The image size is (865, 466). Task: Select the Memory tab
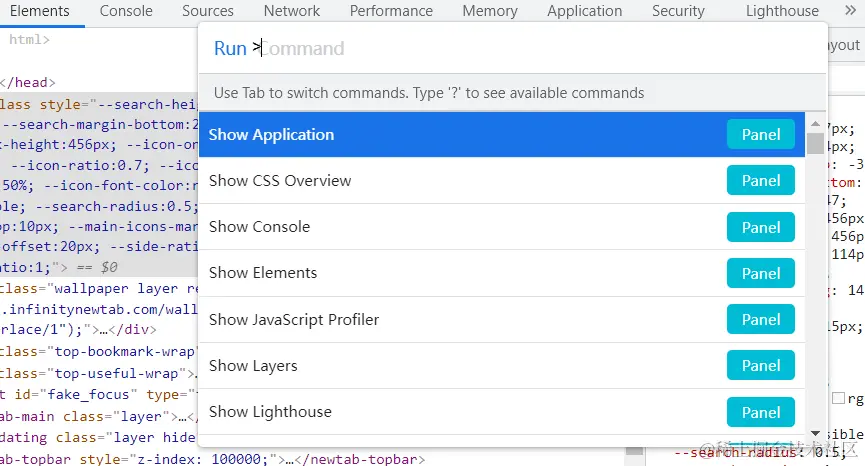(490, 11)
